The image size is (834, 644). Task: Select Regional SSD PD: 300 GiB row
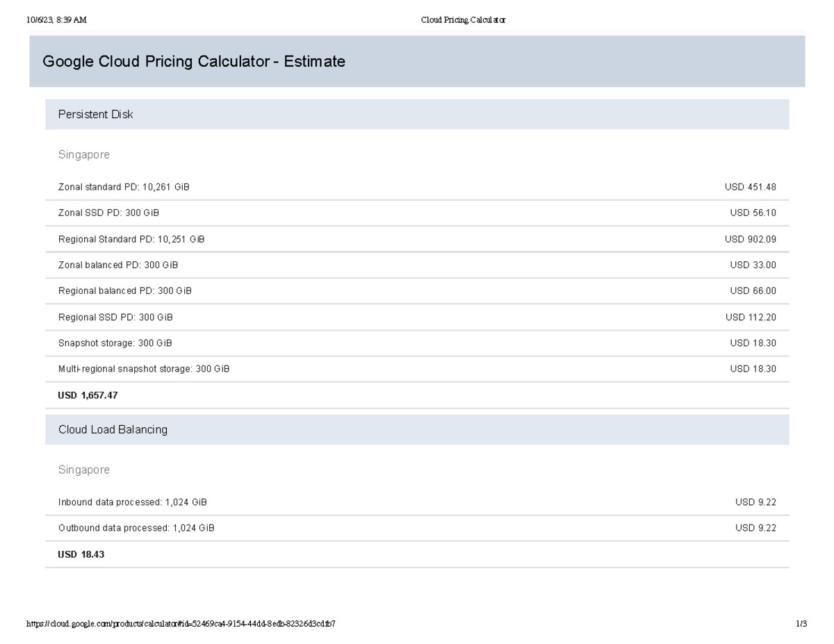417,317
